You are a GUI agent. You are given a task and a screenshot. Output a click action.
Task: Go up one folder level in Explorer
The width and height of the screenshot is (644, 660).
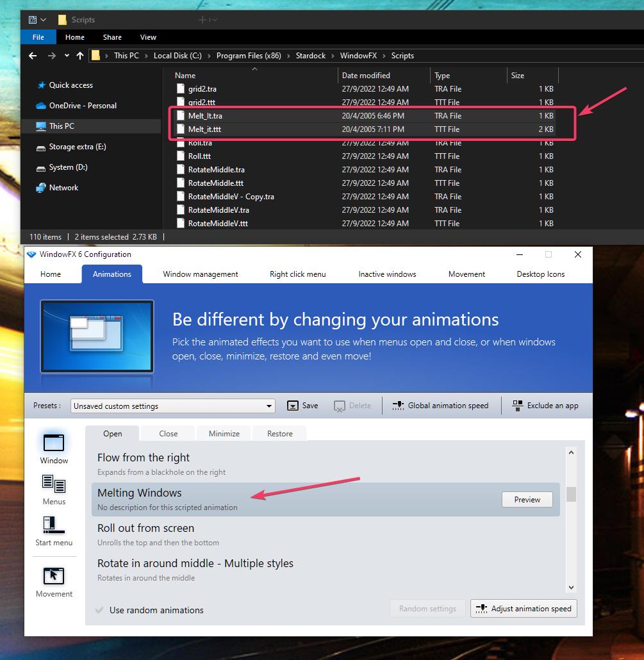(x=80, y=56)
